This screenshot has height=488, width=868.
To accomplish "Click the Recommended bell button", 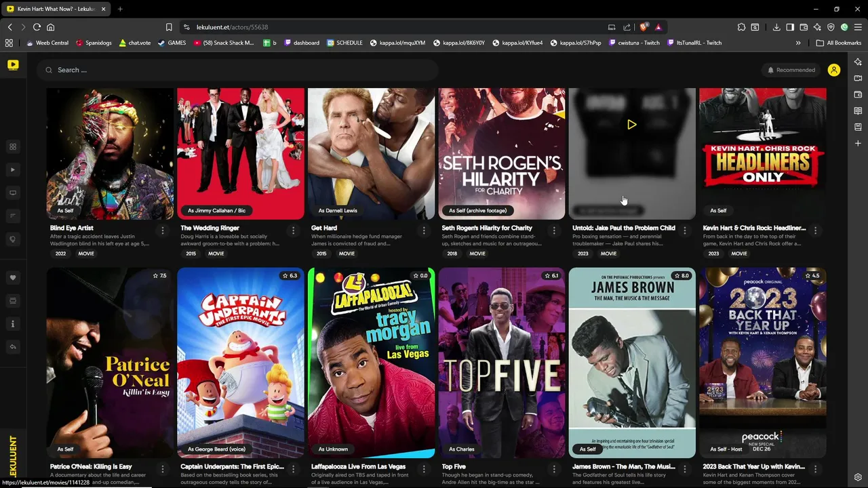I will pos(791,70).
